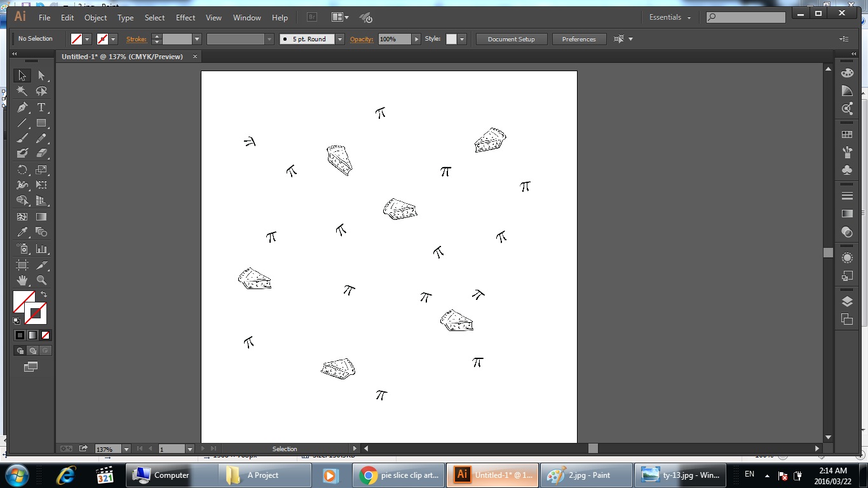The image size is (868, 488).
Task: Select the Lasso tool
Action: pyautogui.click(x=41, y=91)
